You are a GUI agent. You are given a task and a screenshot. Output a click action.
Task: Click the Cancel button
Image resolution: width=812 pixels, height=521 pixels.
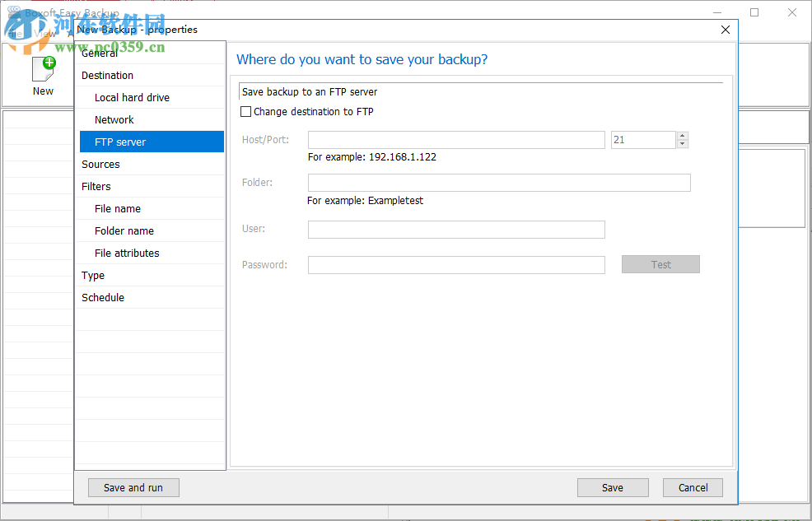pos(693,487)
